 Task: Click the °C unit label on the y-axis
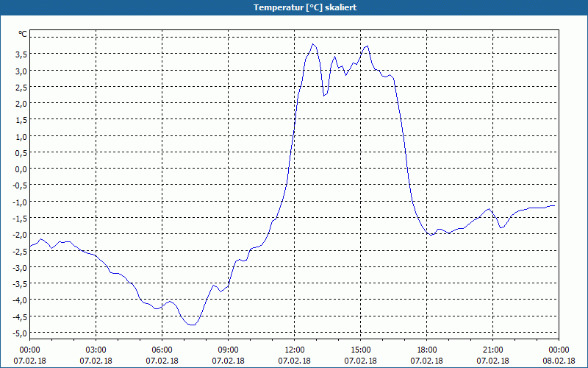(x=23, y=34)
